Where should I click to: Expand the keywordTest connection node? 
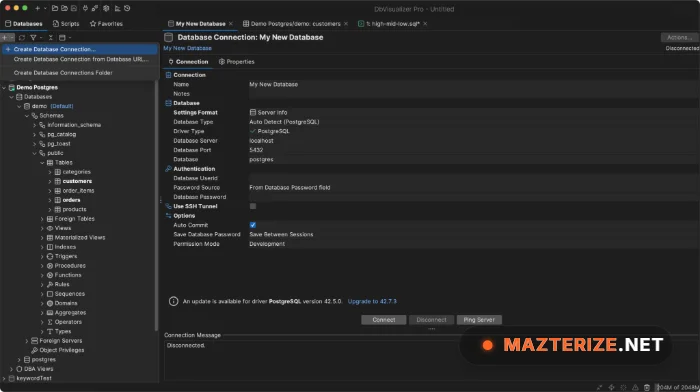click(x=4, y=378)
